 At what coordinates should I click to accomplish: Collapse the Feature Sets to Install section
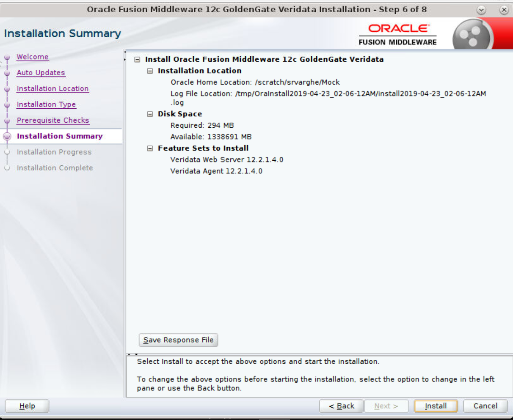tap(150, 148)
